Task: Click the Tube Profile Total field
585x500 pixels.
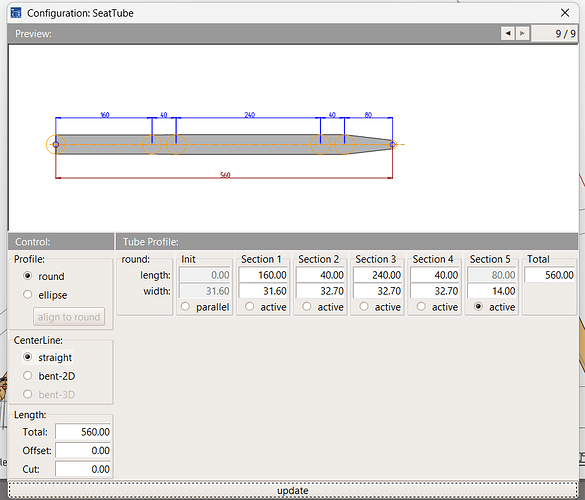Action: coord(550,275)
